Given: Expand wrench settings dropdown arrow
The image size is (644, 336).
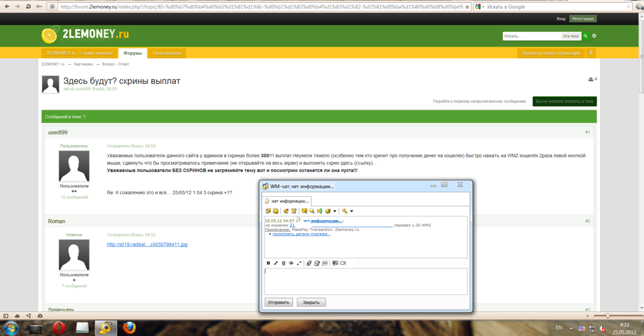Looking at the screenshot, I should coord(352,211).
